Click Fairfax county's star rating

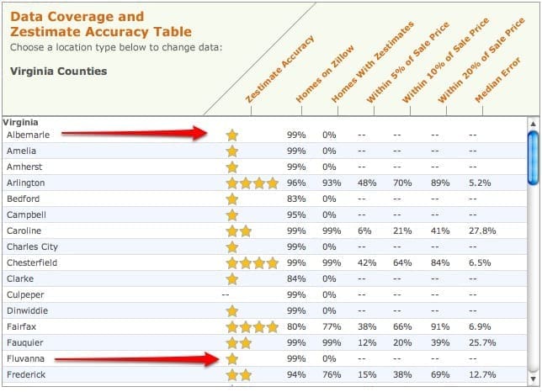click(252, 326)
